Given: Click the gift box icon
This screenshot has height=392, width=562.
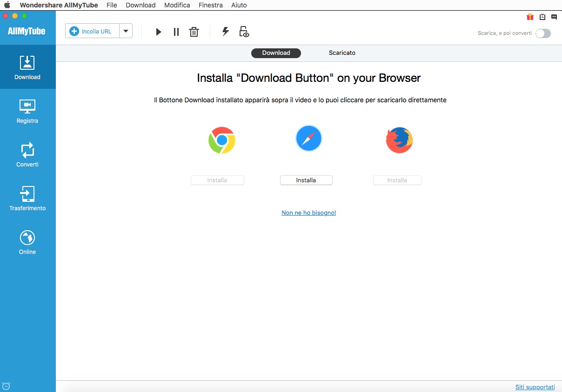Looking at the screenshot, I should click(530, 17).
